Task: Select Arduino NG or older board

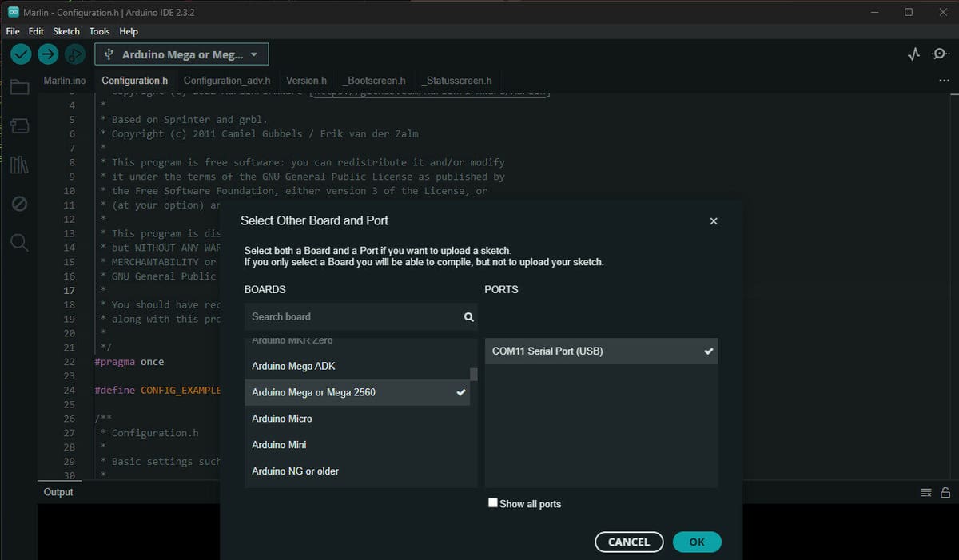Action: 357,471
